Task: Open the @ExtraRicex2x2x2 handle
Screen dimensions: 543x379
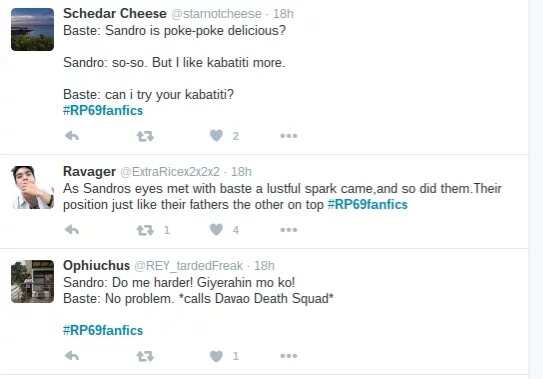Action: click(170, 172)
